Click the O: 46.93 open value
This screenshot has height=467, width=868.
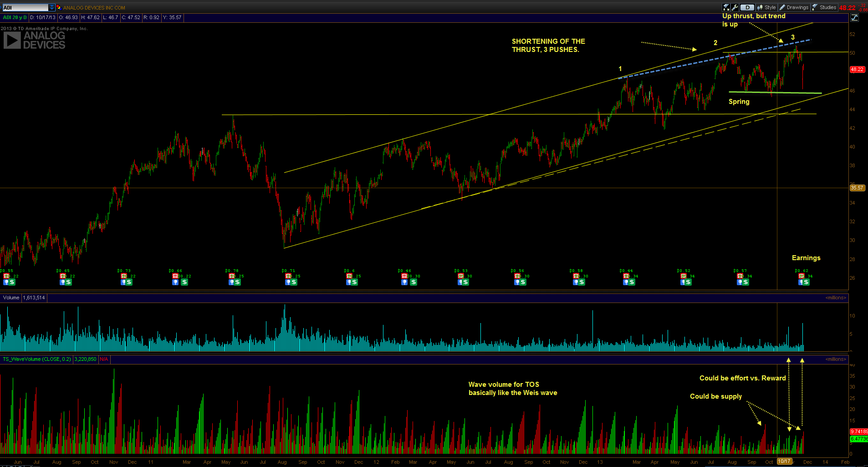pyautogui.click(x=68, y=17)
